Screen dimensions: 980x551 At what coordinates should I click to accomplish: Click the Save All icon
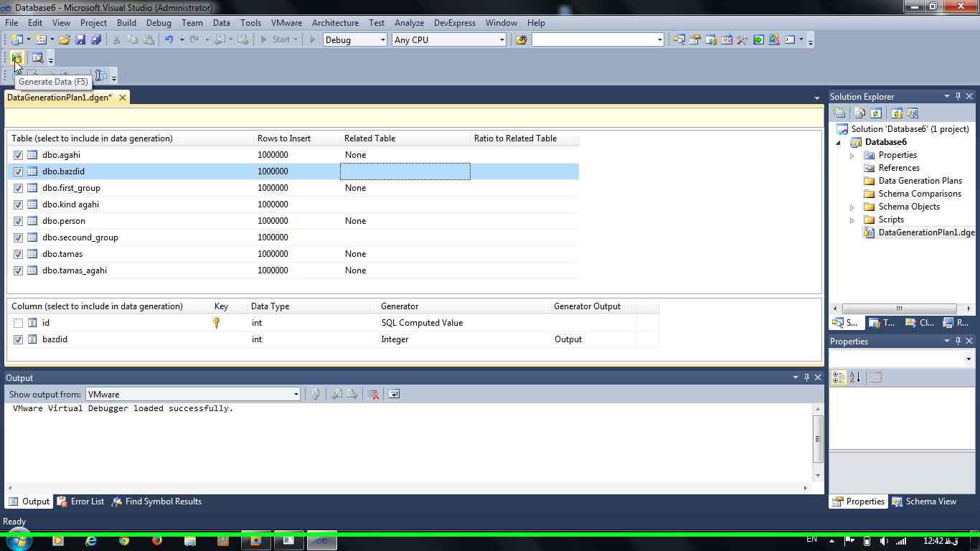coord(95,40)
